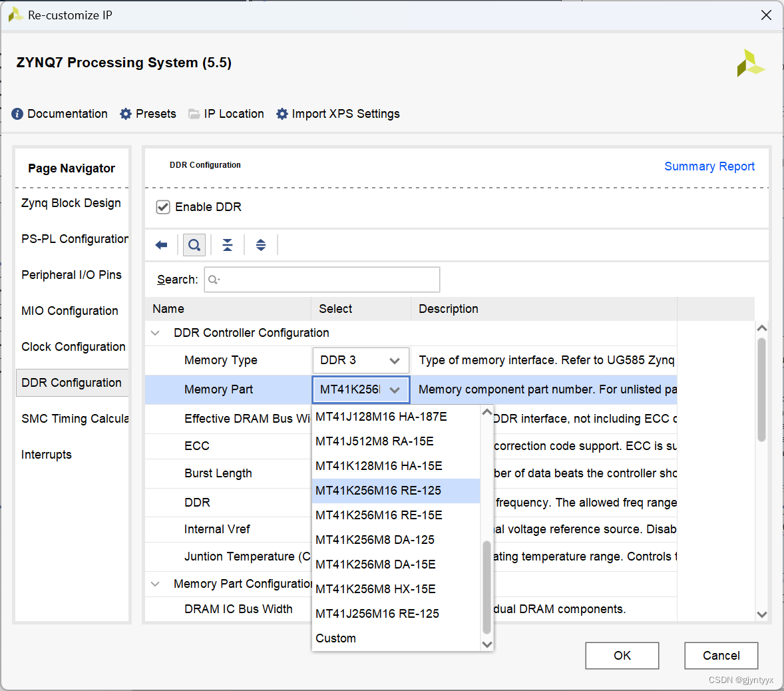Click the Cancel button

[721, 656]
